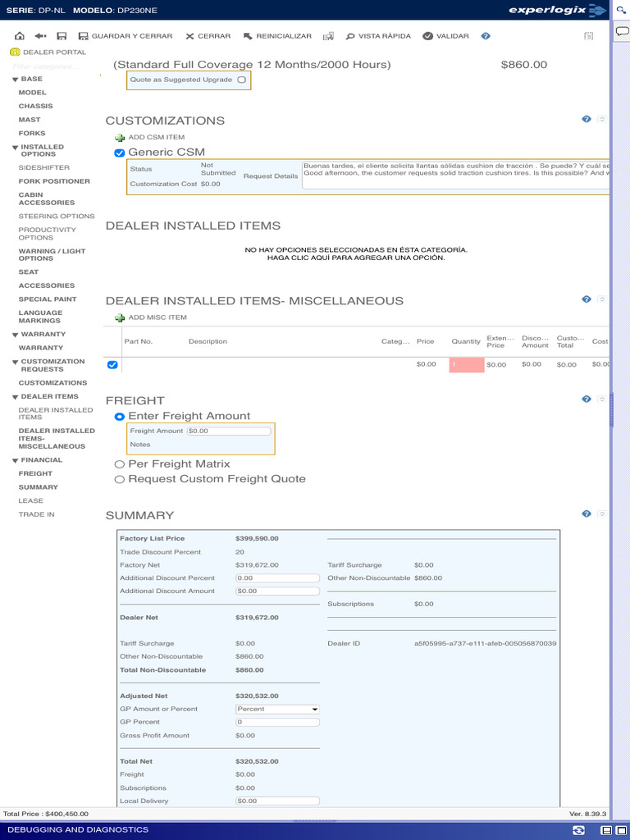Click the red Quantity cell in misc row

[x=467, y=365]
